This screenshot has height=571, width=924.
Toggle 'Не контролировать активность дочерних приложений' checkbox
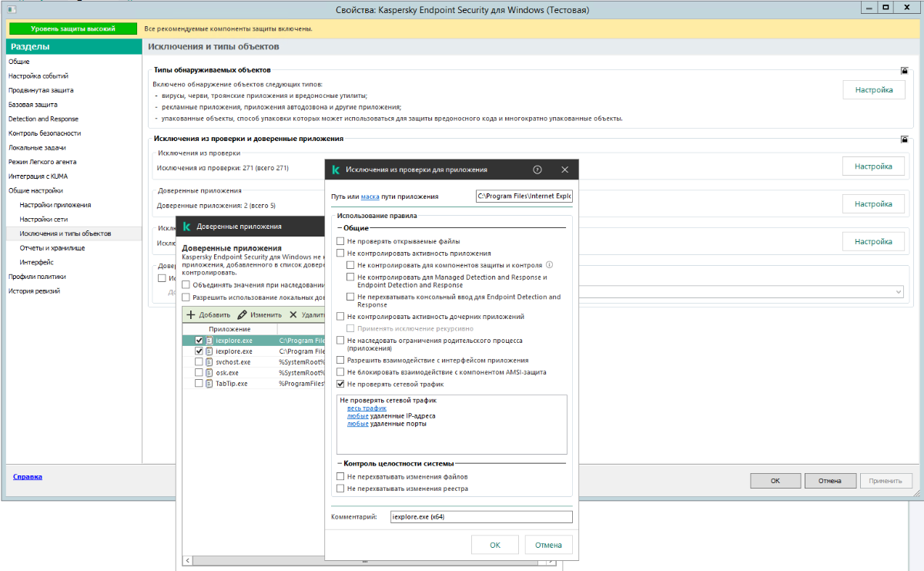tap(340, 316)
